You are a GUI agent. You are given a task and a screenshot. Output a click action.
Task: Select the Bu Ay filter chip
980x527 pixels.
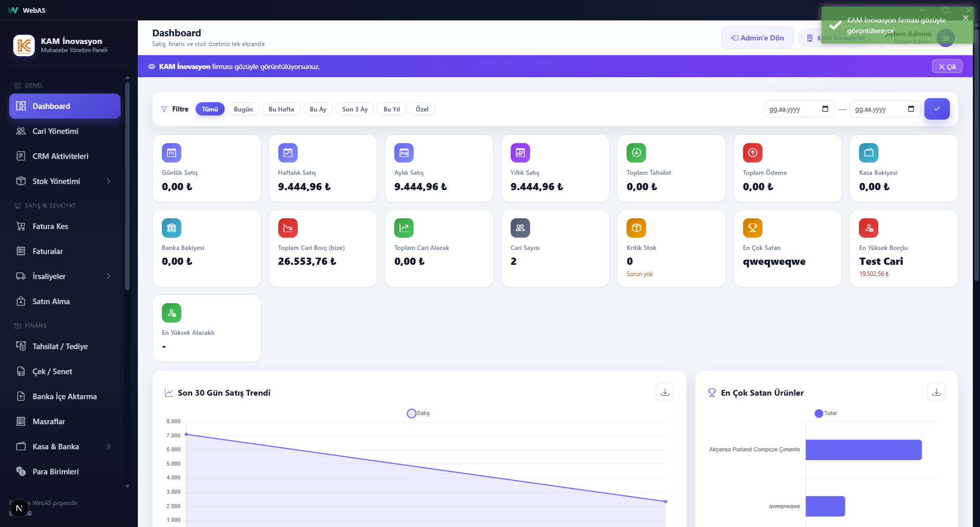coord(318,109)
